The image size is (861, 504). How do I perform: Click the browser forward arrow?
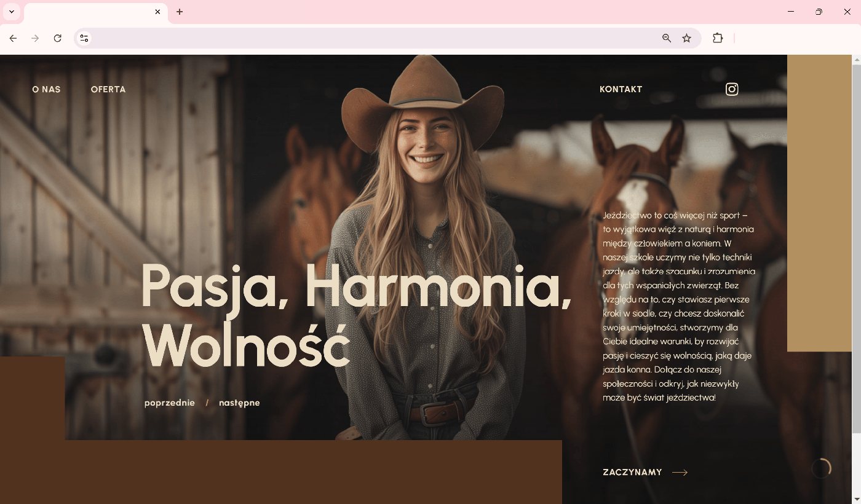(x=35, y=38)
